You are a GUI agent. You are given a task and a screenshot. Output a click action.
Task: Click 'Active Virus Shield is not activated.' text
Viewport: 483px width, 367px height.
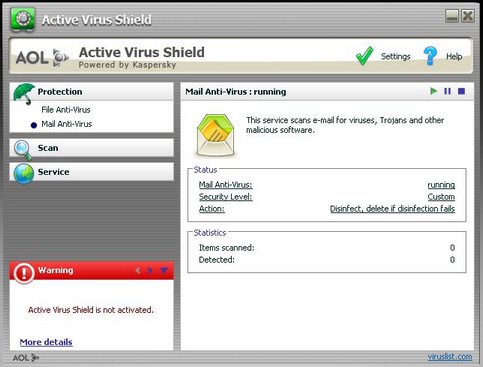coord(91,310)
